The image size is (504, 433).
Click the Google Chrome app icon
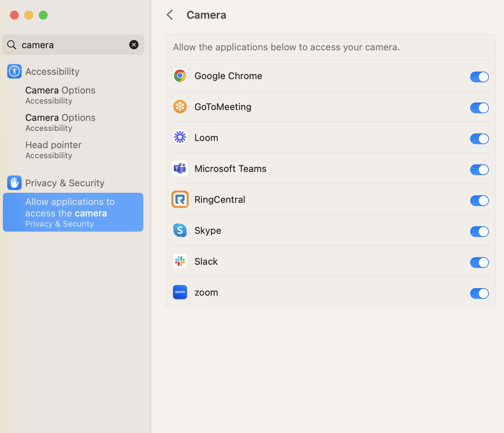(180, 76)
